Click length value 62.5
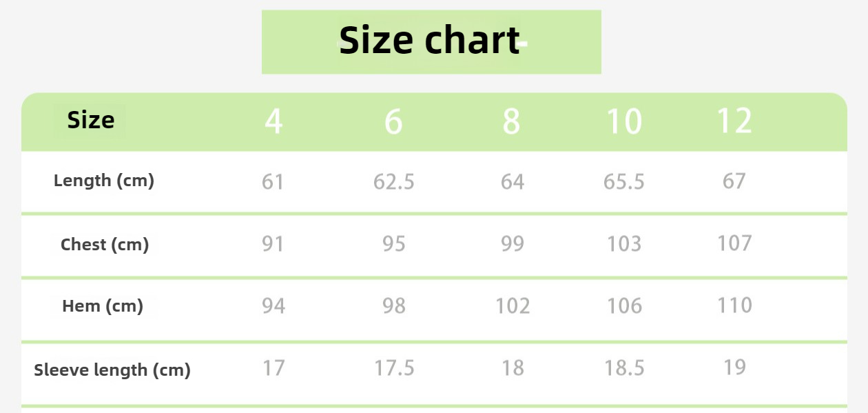 tap(394, 181)
